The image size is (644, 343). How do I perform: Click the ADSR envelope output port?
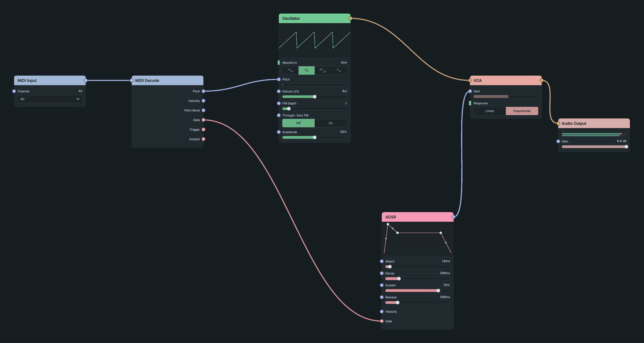[453, 217]
